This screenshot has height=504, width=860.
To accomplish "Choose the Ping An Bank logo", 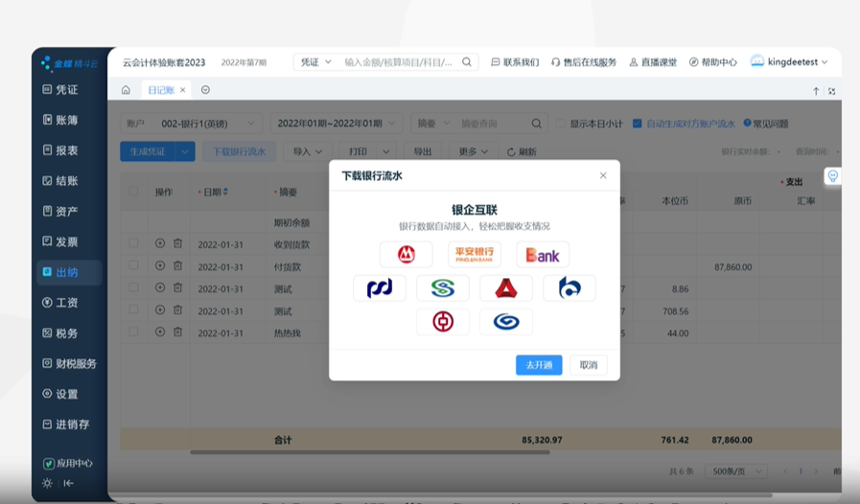I will [x=475, y=255].
